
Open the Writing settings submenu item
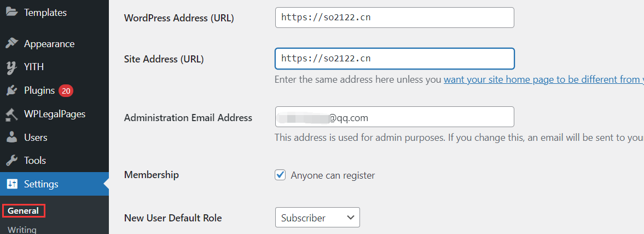[22, 230]
